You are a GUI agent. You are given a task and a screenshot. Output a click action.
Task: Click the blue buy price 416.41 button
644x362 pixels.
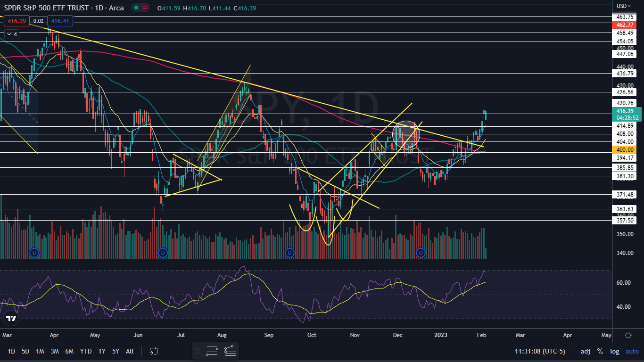(x=60, y=21)
